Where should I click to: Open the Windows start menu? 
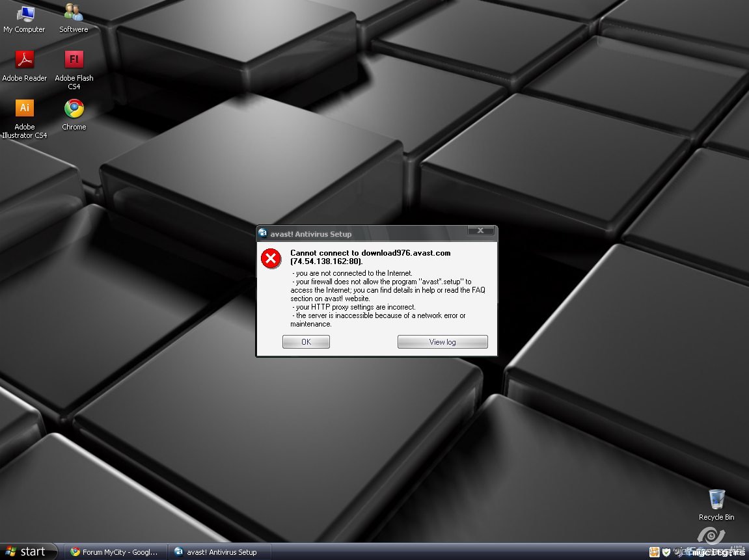pos(29,552)
